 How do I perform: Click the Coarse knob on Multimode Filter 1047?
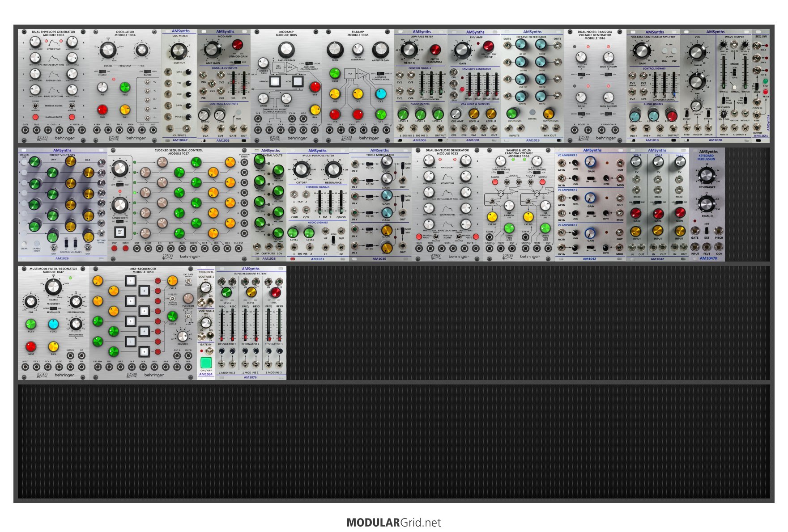tap(53, 287)
